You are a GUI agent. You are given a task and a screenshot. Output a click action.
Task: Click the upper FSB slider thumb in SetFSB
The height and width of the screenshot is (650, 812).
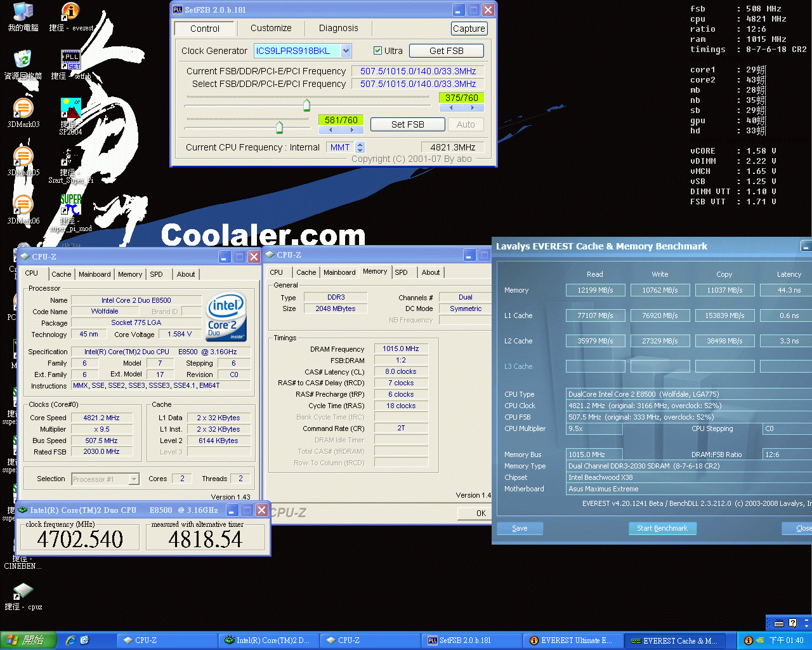[x=307, y=104]
